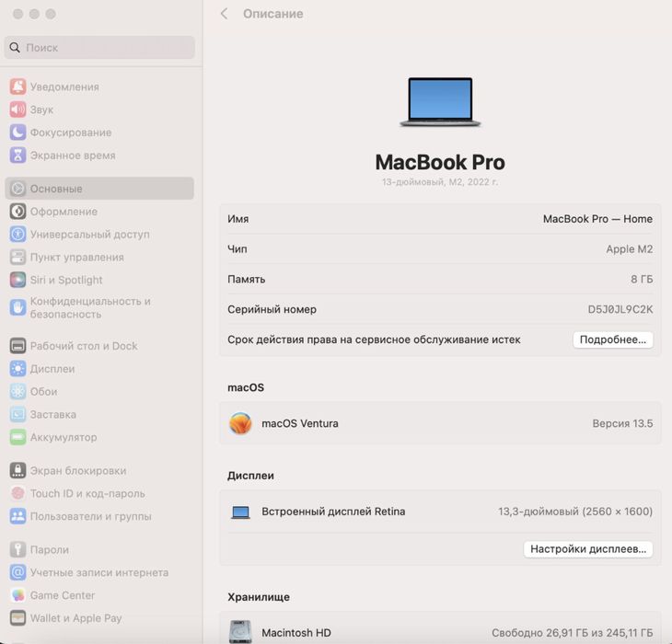Click the Подробнее… button

613,339
